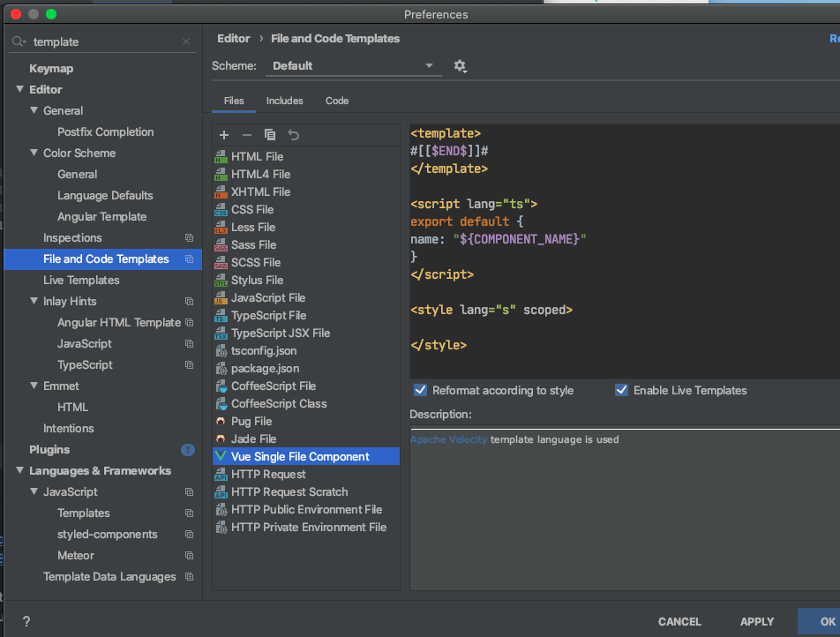840x637 pixels.
Task: Add a new file template with plus icon
Action: [x=224, y=135]
